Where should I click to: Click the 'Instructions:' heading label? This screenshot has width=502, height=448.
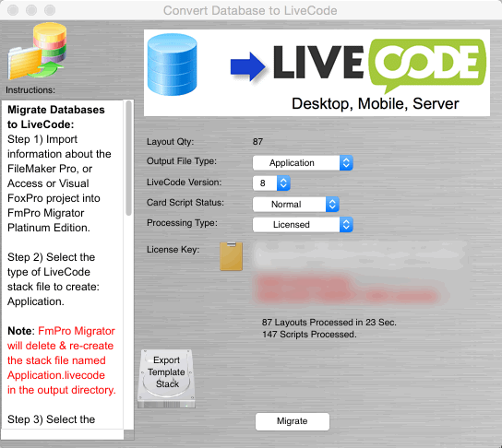click(30, 90)
